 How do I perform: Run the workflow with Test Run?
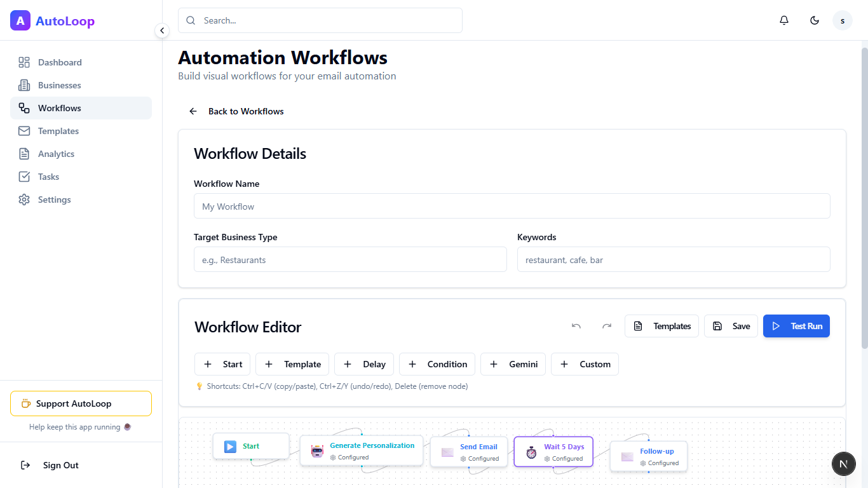point(796,326)
